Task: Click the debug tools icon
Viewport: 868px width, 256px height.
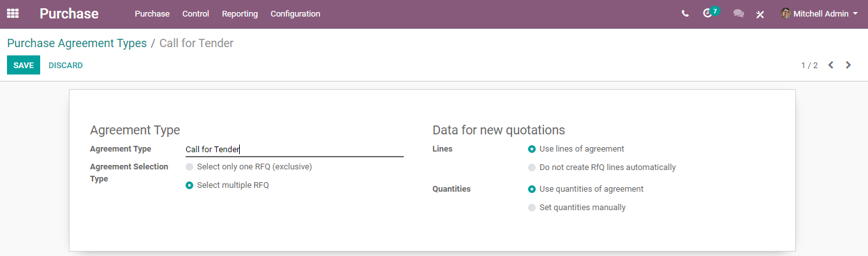Action: coord(760,14)
